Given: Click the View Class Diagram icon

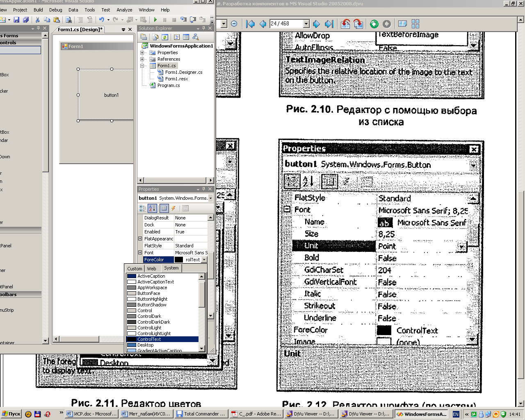Looking at the screenshot, I should (196, 37).
